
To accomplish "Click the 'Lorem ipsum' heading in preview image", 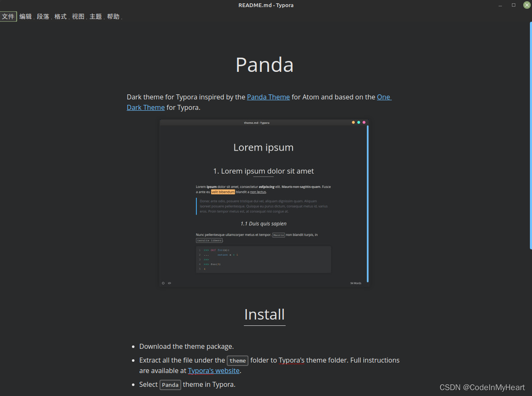I will pos(263,147).
